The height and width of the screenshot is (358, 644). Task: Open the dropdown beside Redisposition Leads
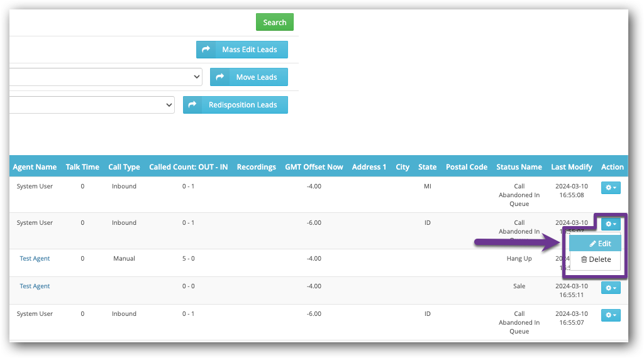pyautogui.click(x=92, y=105)
